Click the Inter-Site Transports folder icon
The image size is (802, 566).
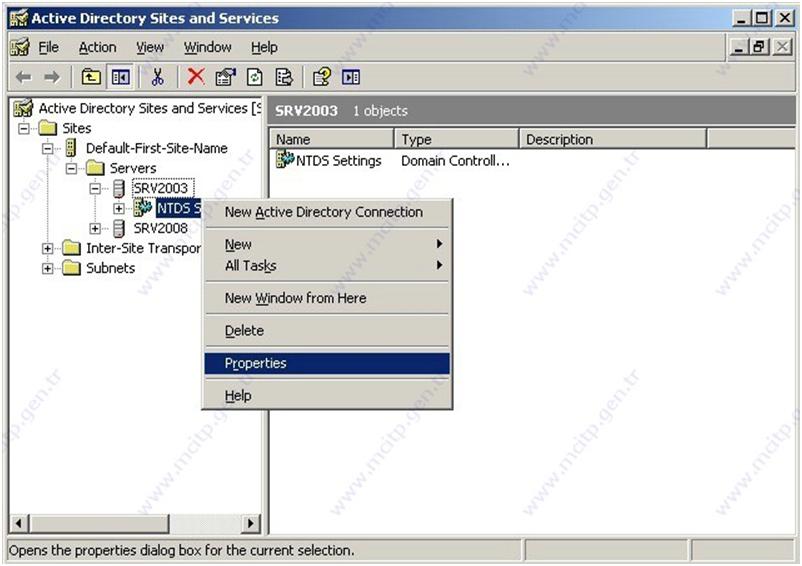71,247
